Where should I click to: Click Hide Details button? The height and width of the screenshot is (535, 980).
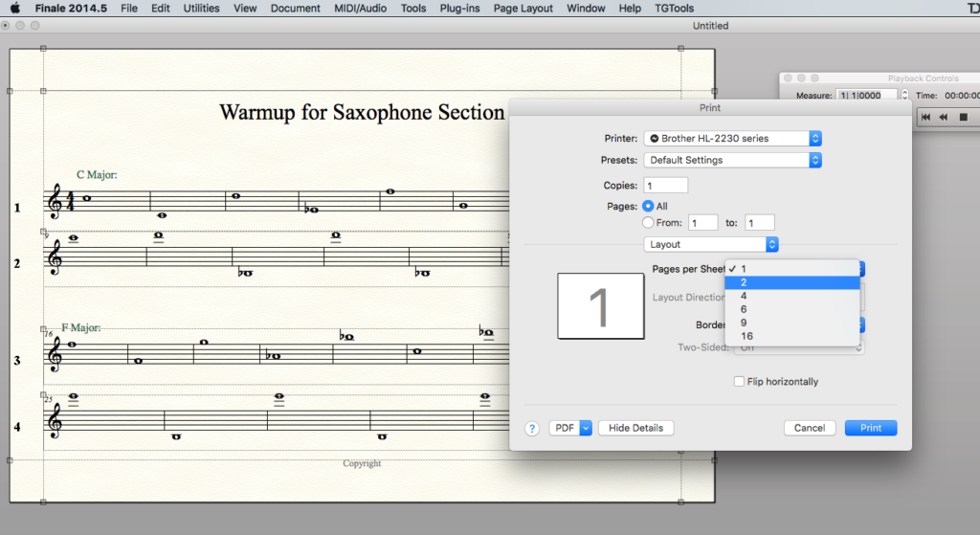[635, 428]
